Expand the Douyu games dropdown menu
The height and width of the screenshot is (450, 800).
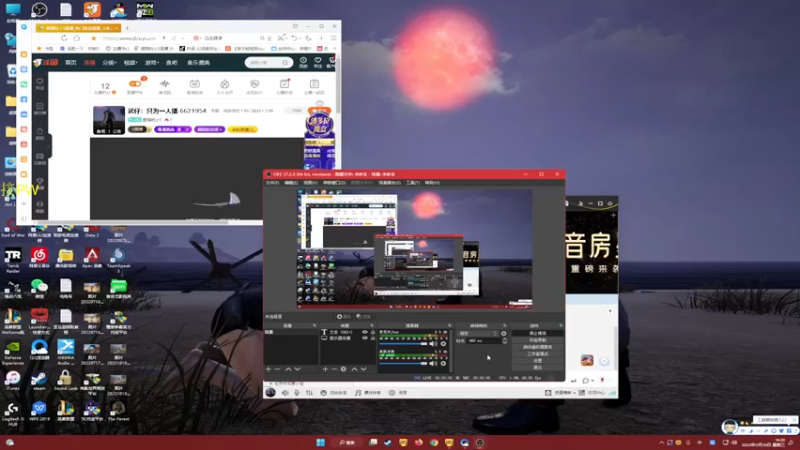coord(152,63)
